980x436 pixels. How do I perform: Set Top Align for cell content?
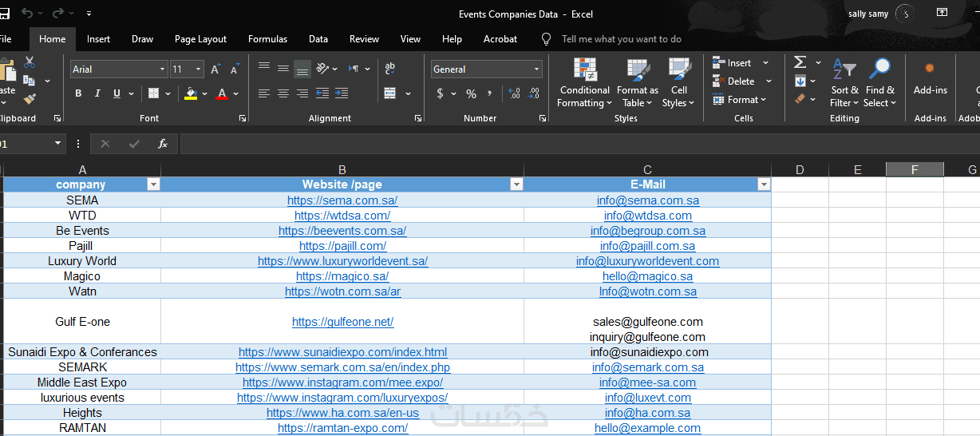(x=264, y=69)
